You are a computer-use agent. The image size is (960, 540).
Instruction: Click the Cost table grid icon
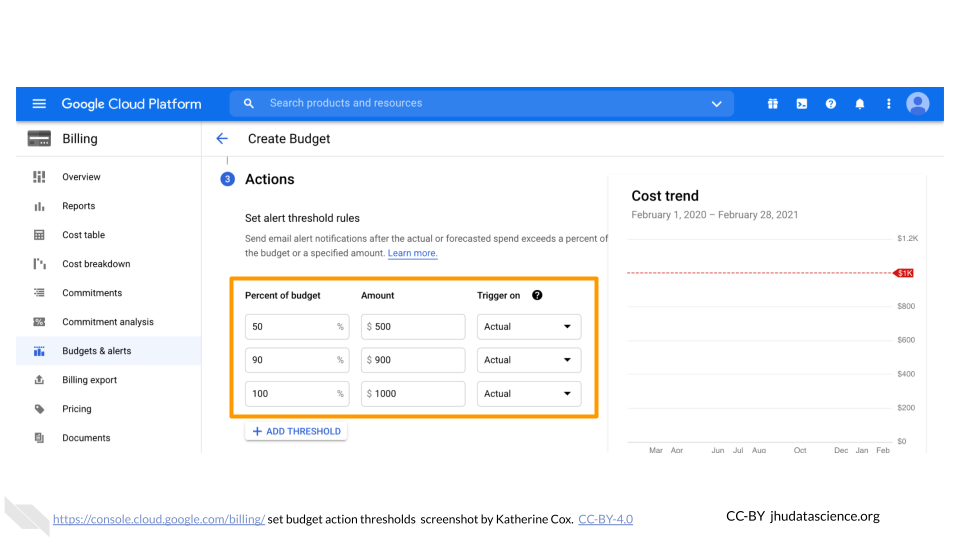[x=39, y=235]
